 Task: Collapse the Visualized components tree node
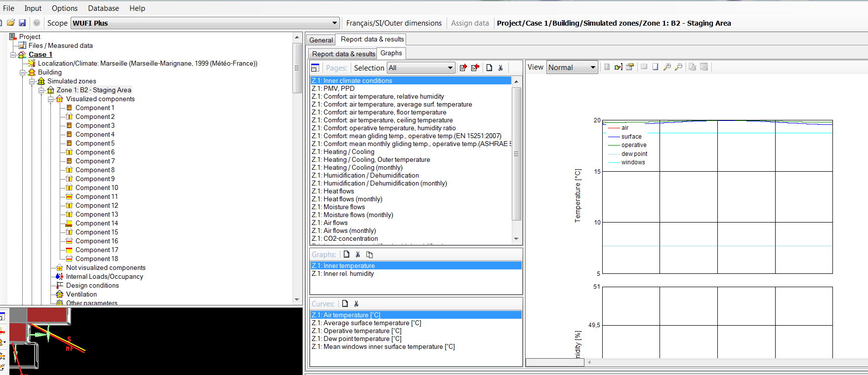[x=51, y=99]
